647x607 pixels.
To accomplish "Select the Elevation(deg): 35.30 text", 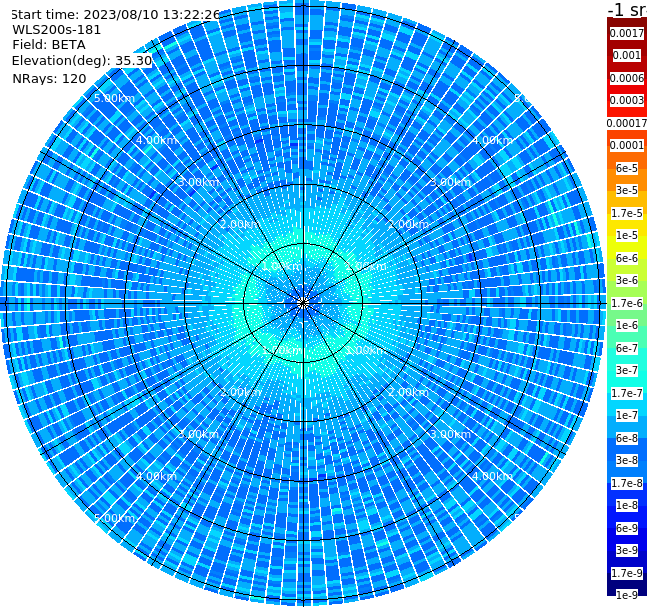I will coord(82,61).
